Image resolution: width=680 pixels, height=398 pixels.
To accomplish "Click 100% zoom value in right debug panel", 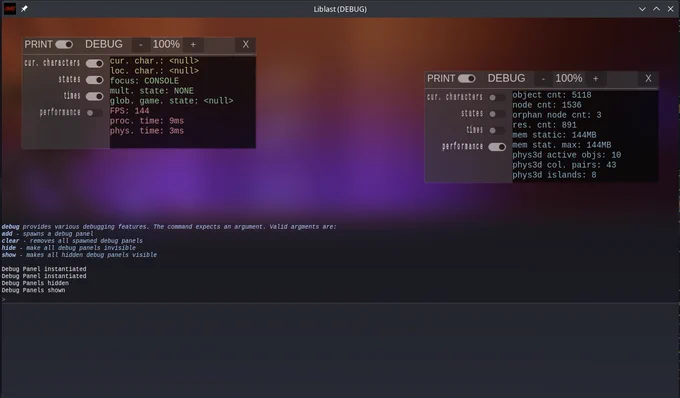I will (569, 78).
